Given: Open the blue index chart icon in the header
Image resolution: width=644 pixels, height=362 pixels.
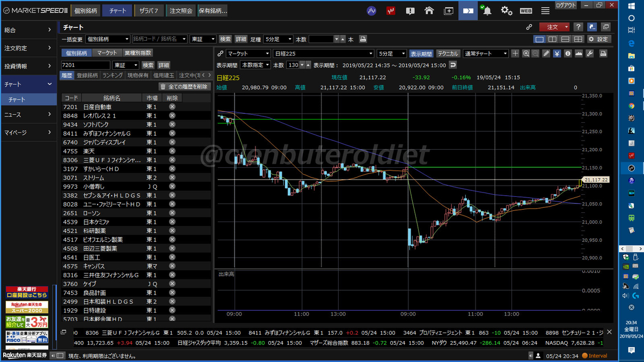Looking at the screenshot, I should pyautogui.click(x=371, y=10).
